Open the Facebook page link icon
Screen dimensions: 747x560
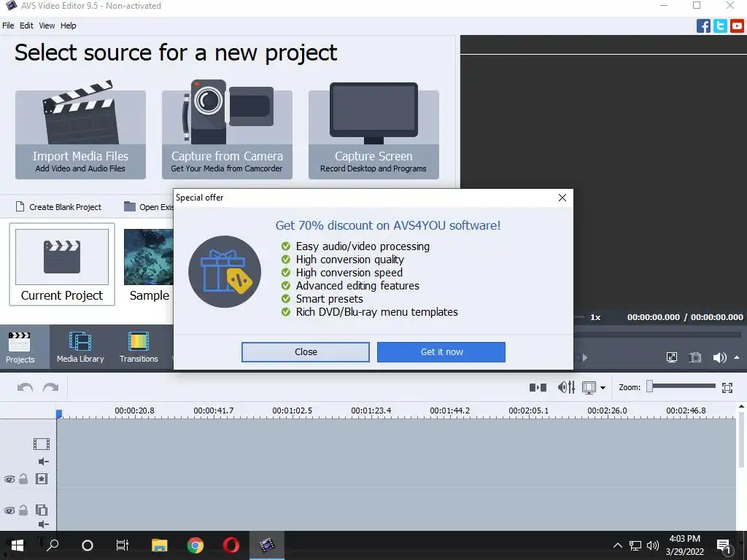point(703,26)
